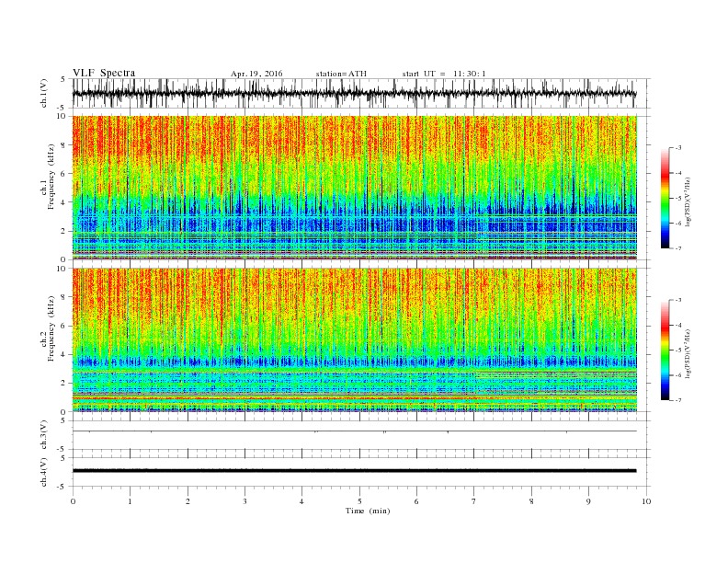Click time axis tick label '3'
The width and height of the screenshot is (728, 563).
245,501
